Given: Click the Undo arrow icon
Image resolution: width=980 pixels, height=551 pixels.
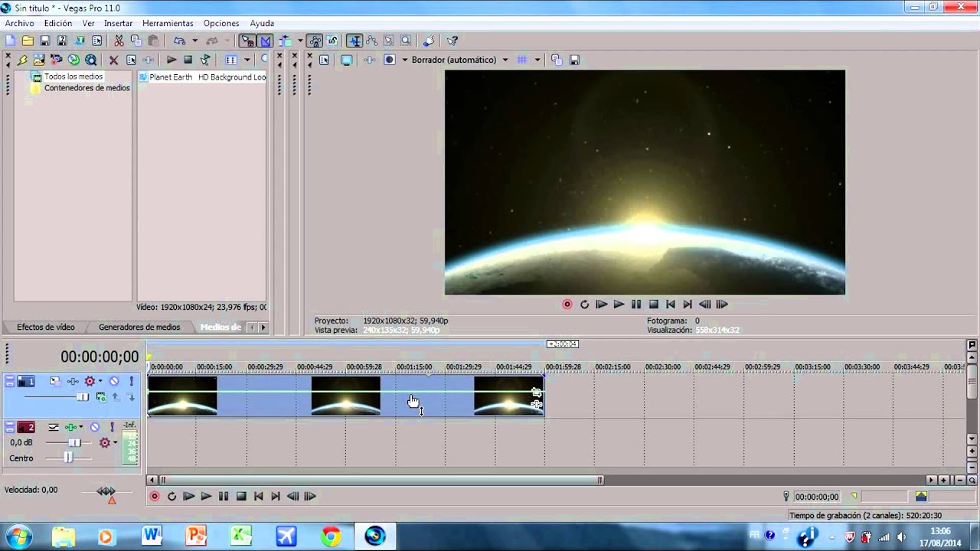Looking at the screenshot, I should [x=179, y=41].
